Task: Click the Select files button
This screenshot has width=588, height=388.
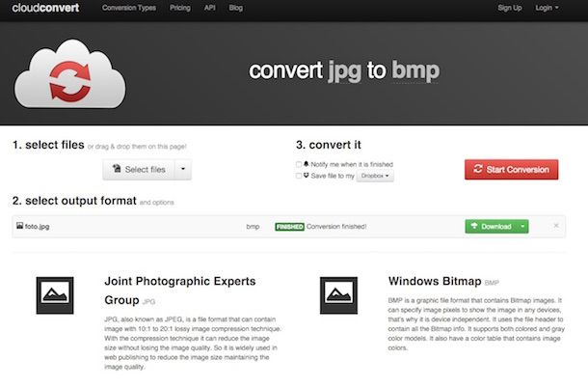Action: coord(139,170)
